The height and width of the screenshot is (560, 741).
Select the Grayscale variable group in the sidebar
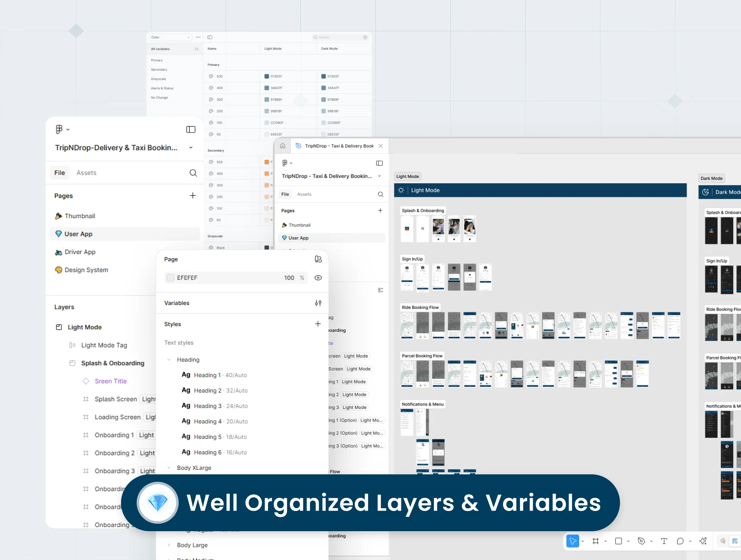tap(158, 79)
